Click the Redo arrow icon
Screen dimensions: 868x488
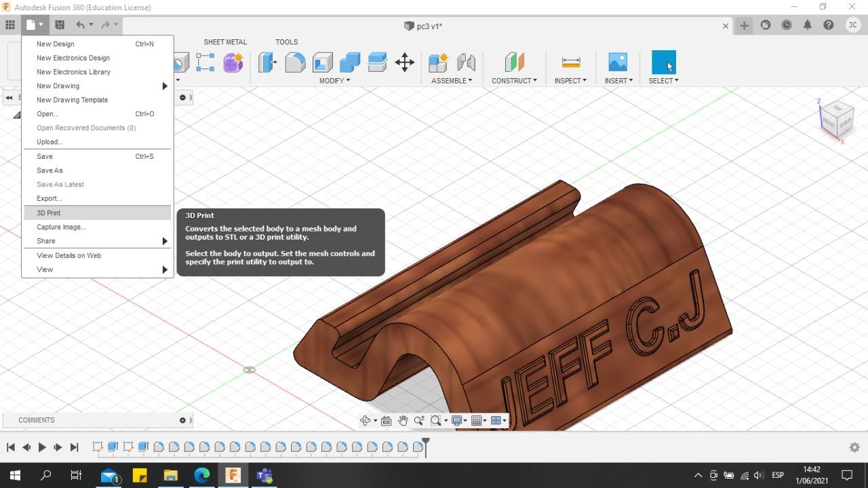(105, 25)
